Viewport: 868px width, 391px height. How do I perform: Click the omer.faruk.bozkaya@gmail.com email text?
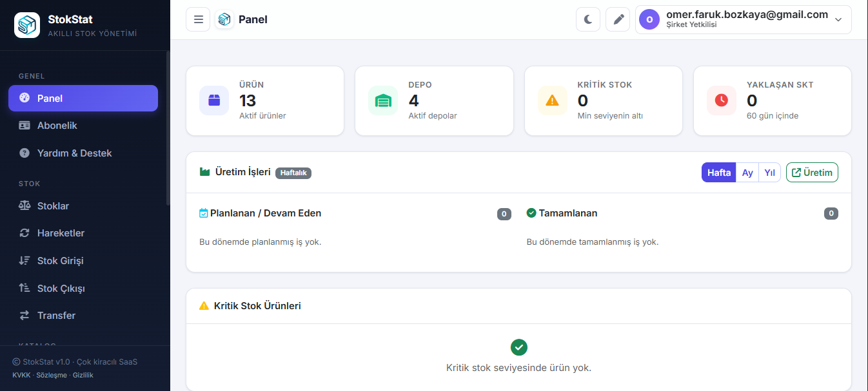tap(747, 14)
